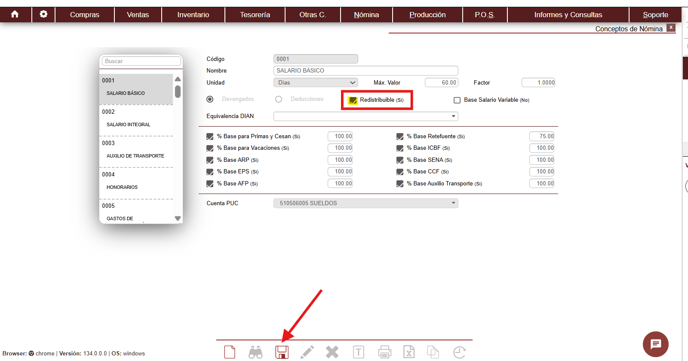Viewport: 688px width, 361px height.
Task: Open the history clock icon
Action: (x=459, y=352)
